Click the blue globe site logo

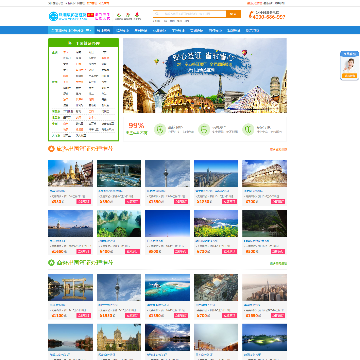(x=53, y=16)
